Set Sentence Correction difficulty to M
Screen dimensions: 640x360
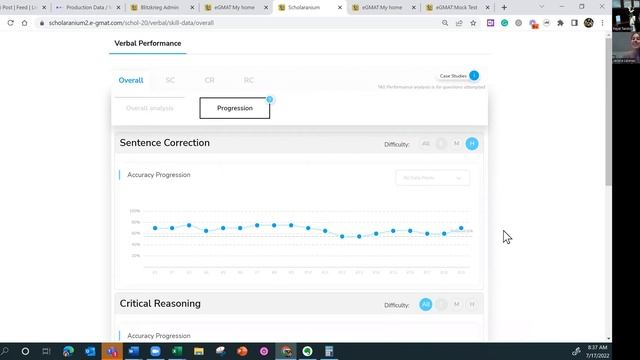[x=457, y=144]
